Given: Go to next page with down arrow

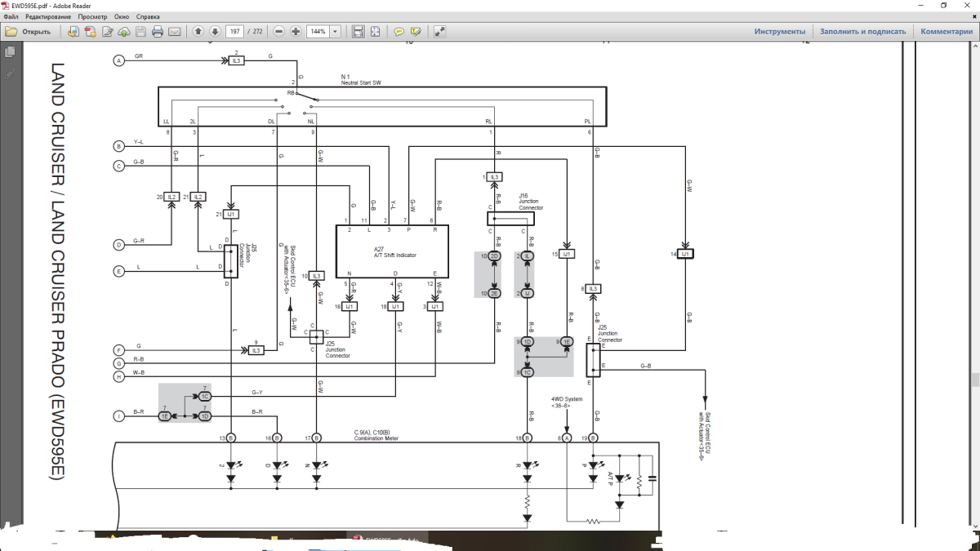Looking at the screenshot, I should [215, 32].
